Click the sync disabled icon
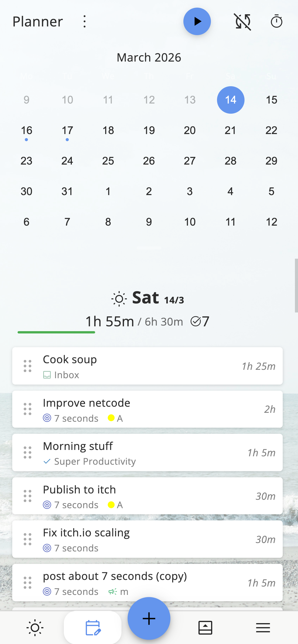Image resolution: width=298 pixels, height=644 pixels. (x=243, y=22)
